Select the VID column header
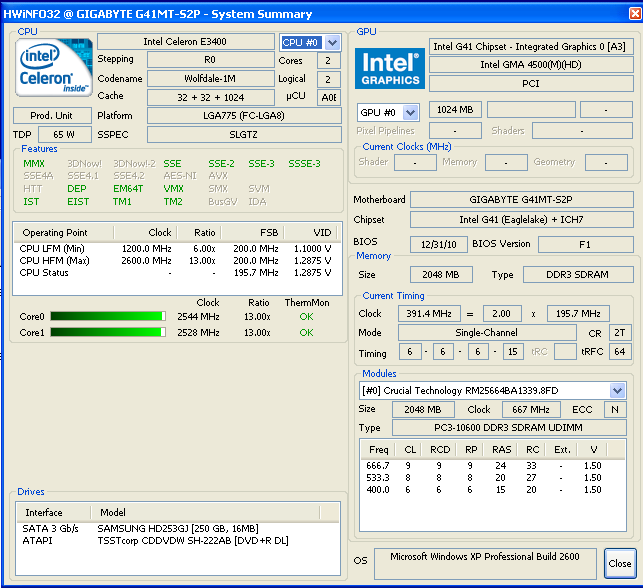643x588 pixels. pyautogui.click(x=310, y=232)
